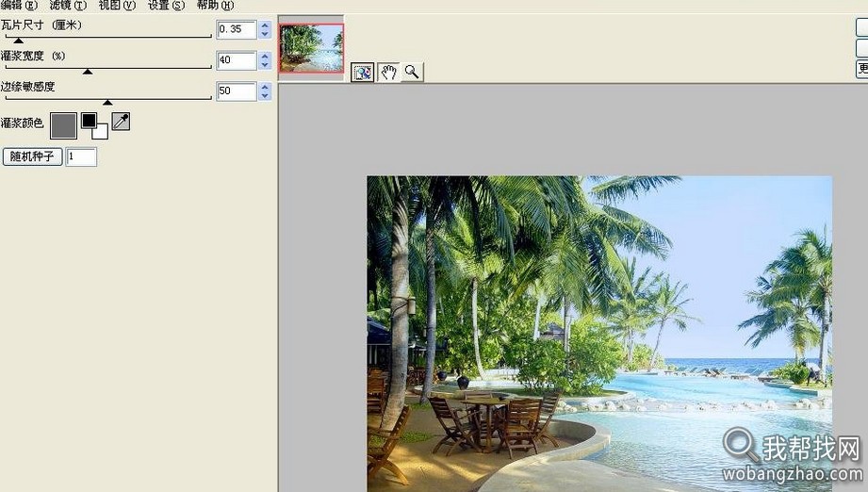Increase 瓦片尺寸 with the up arrow
The width and height of the screenshot is (868, 492).
265,25
